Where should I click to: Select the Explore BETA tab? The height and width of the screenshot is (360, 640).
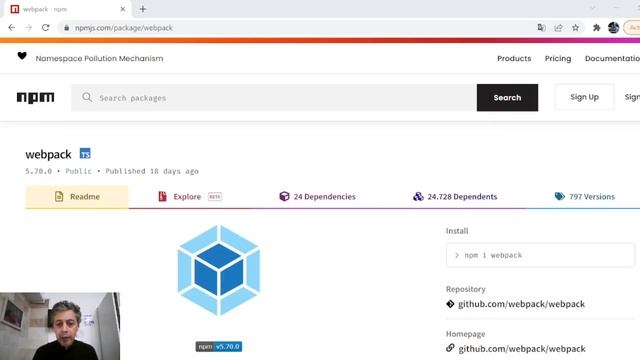point(190,197)
